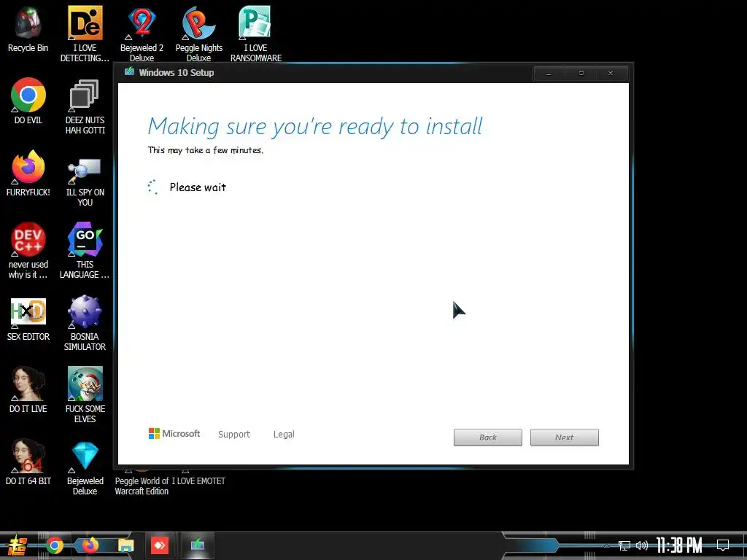Select the 'BOSNIA SIMULATOR' mine icon
This screenshot has height=560, width=747.
(85, 323)
